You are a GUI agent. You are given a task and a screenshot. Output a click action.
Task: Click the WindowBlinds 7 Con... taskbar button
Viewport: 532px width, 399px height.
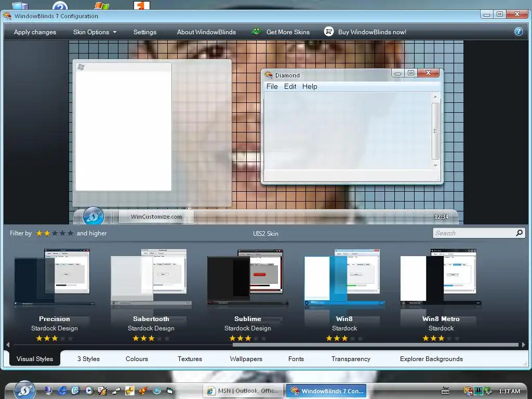click(x=326, y=391)
